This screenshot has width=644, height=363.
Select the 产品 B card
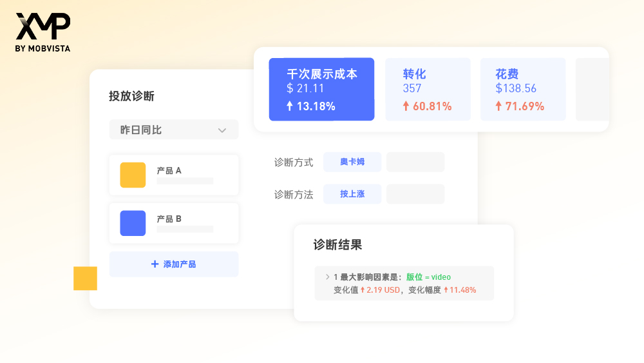click(174, 223)
